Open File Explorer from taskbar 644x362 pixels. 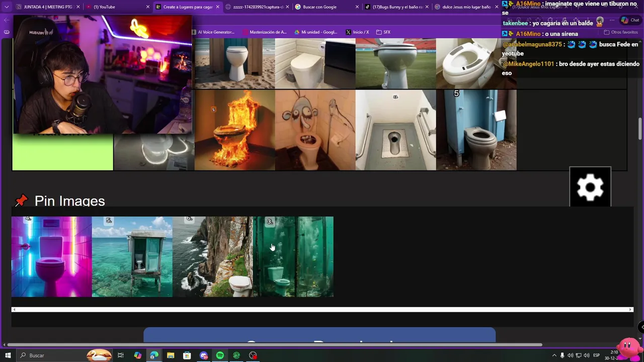tap(171, 355)
